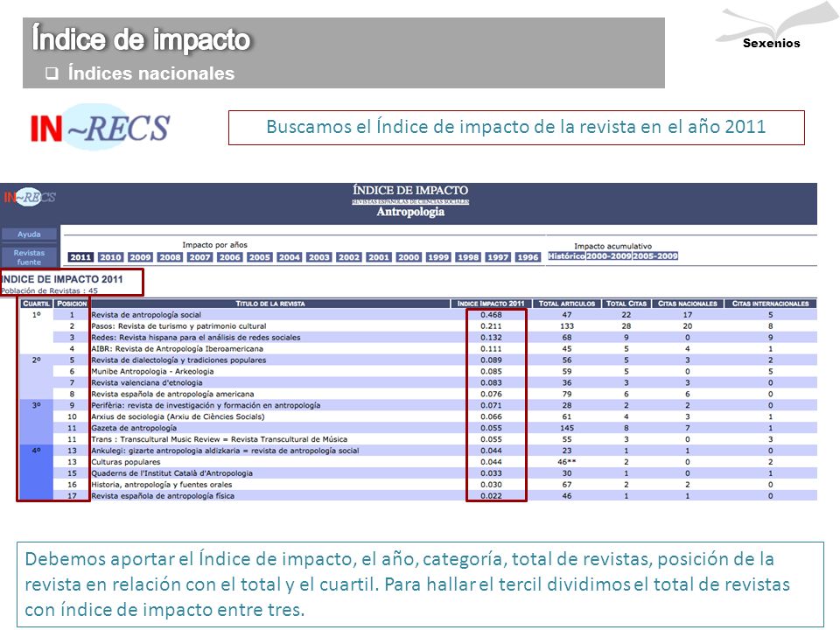Open Historia, antropología y fuentes orales

click(x=161, y=484)
